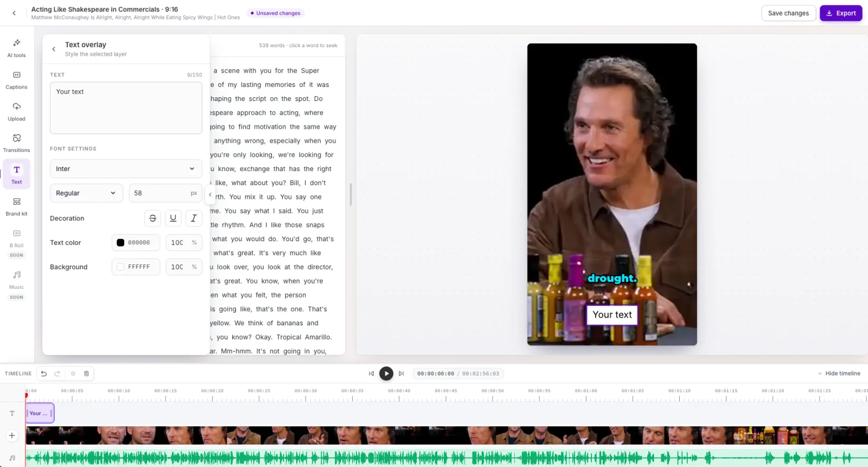868x467 pixels.
Task: Select the Your text timeline clip
Action: 40,413
